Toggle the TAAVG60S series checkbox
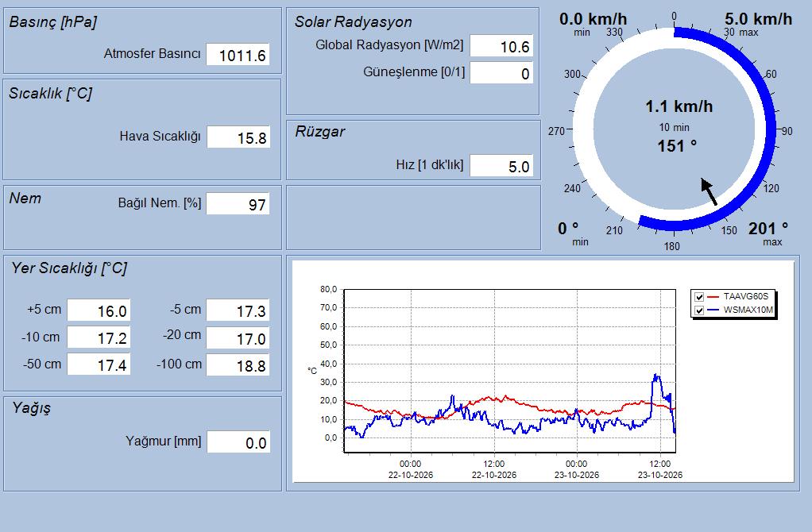Screen dimensions: 812x532 699,297
